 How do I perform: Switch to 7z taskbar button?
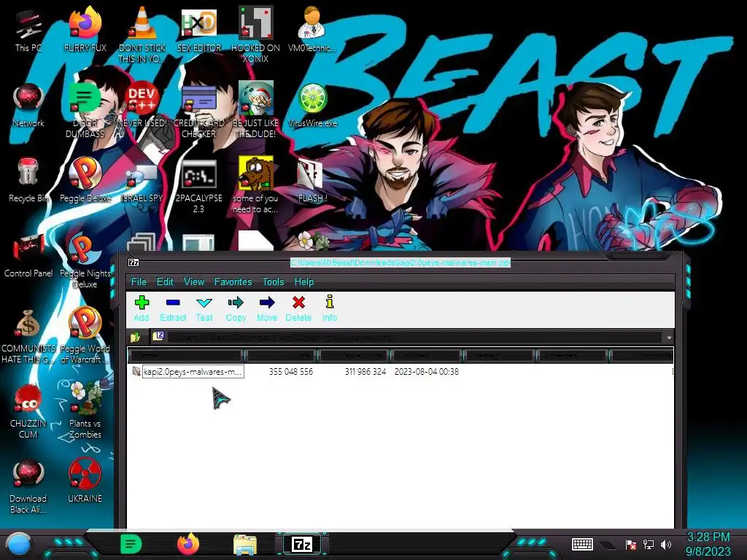[x=301, y=544]
